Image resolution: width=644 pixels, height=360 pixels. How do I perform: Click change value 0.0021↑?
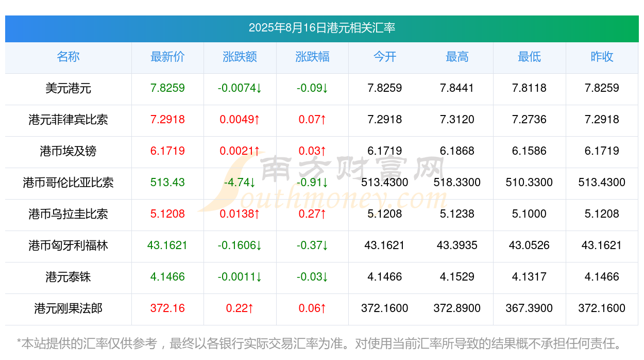[x=240, y=151]
